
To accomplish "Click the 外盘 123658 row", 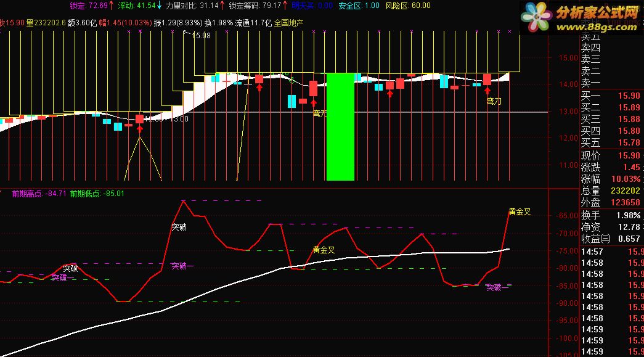I will 611,202.
